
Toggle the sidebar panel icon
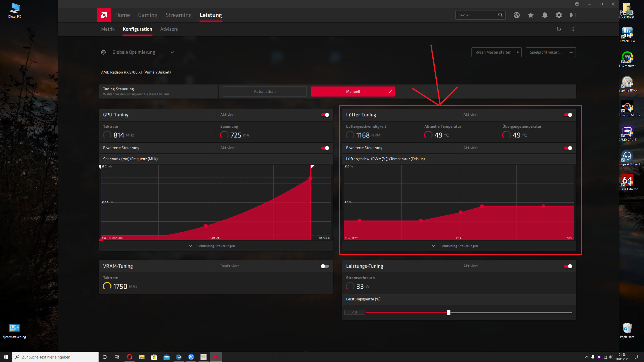573,15
